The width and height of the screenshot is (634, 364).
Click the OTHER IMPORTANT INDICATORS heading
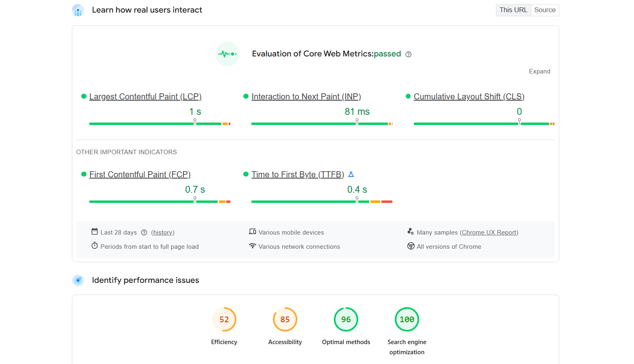[126, 152]
